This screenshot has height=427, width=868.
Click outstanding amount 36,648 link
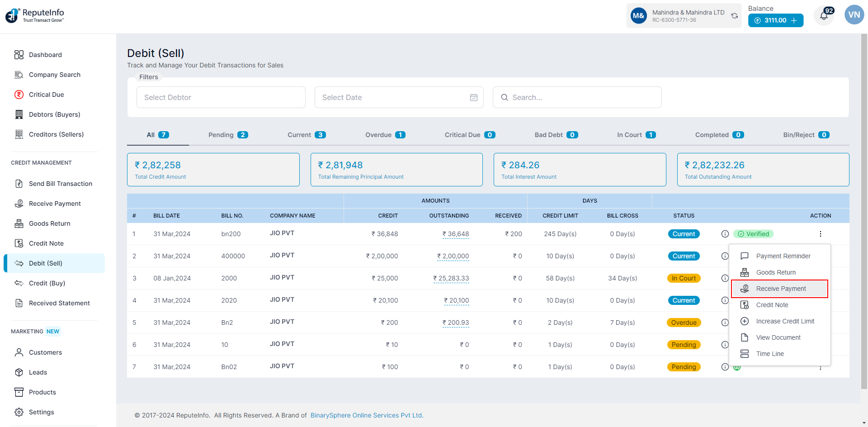coord(456,234)
